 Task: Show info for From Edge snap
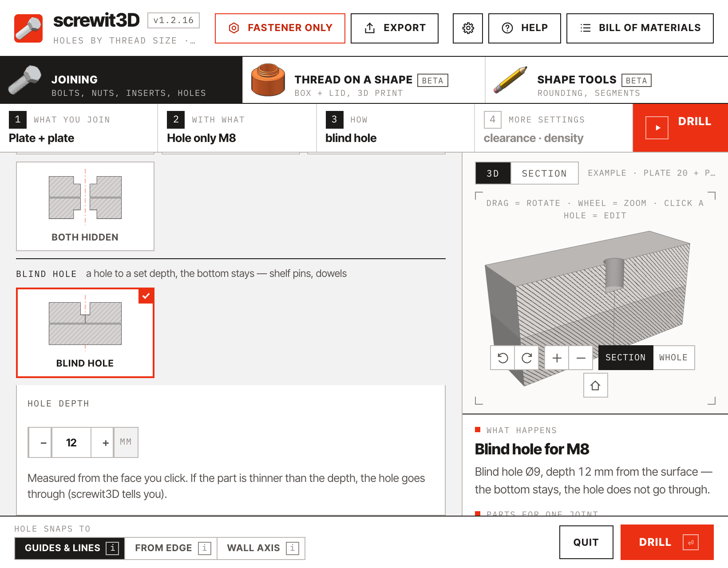(x=204, y=548)
